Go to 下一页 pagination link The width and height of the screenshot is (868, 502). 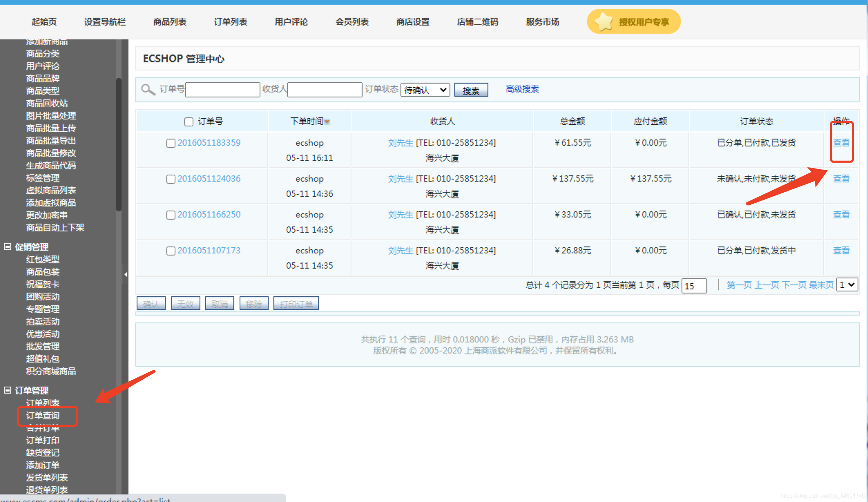(794, 285)
